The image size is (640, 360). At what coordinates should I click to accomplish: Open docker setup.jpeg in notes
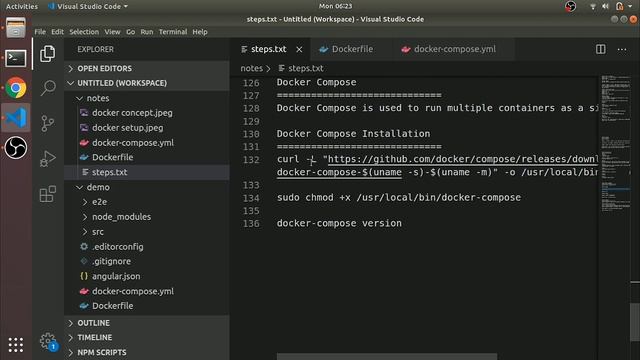[127, 128]
